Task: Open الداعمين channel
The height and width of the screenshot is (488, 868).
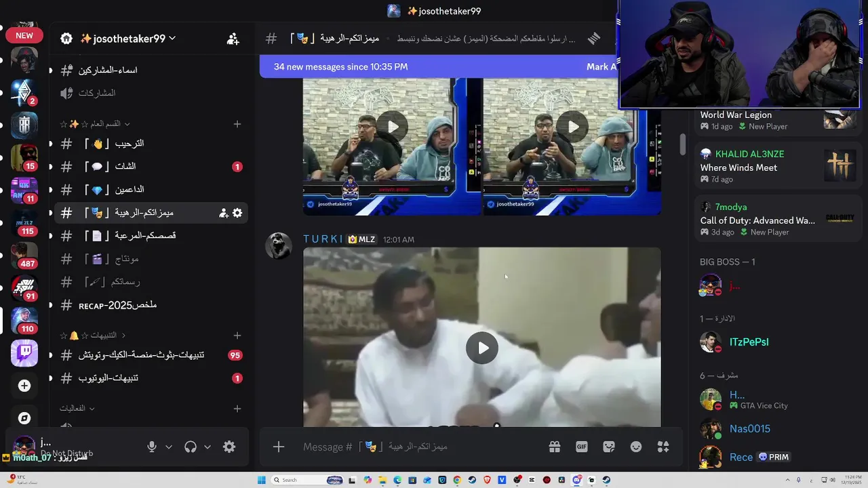Action: tap(151, 190)
